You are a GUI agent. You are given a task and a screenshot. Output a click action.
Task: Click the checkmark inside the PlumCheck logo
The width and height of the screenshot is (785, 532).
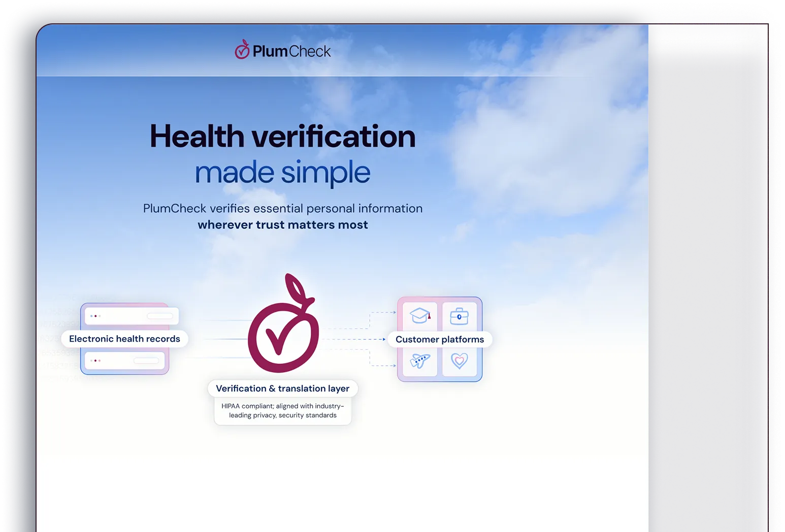(242, 52)
